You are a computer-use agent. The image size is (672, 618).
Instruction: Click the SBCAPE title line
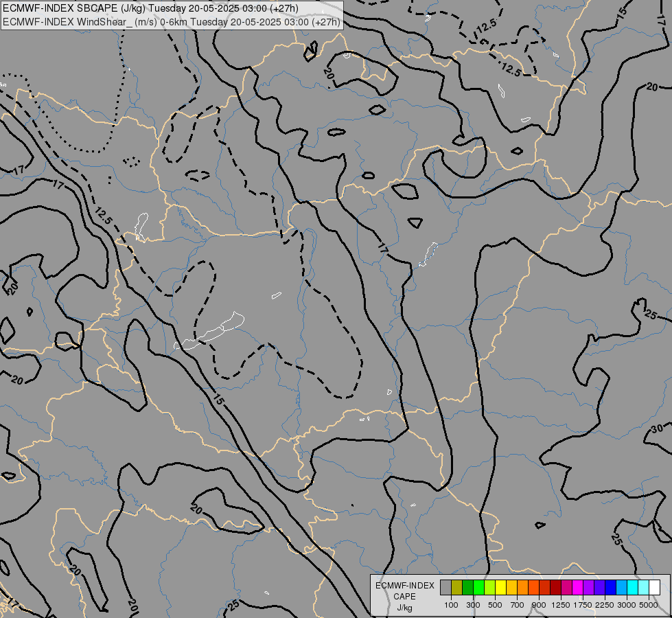point(150,8)
